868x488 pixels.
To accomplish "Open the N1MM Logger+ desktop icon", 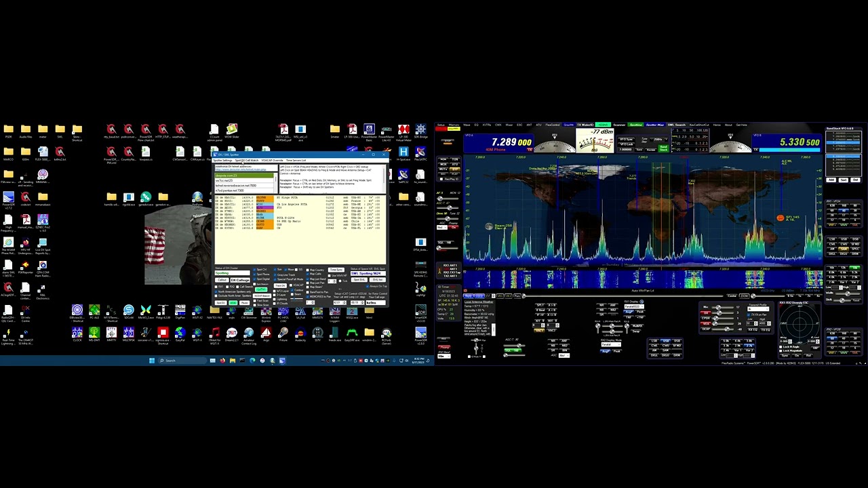I will 335,314.
